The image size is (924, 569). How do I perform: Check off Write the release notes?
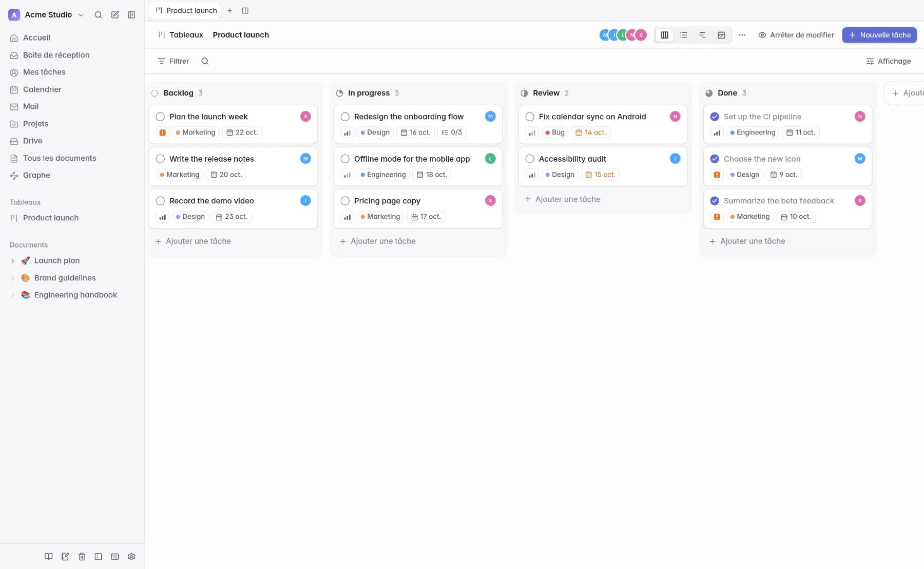coord(160,159)
